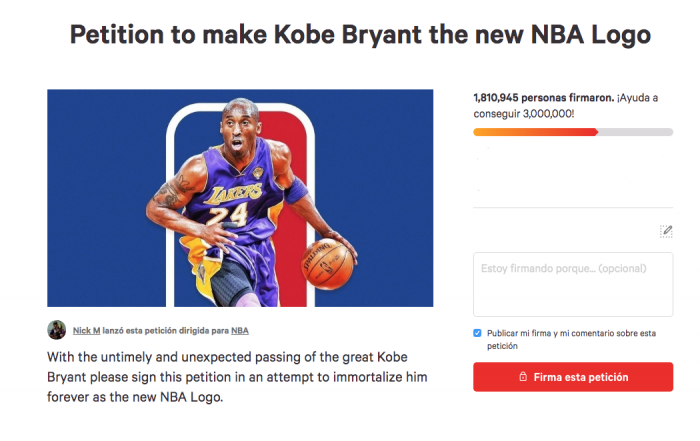Open the 'Nick M' author profile link
Viewport: 700px width, 441px height.
coord(87,330)
